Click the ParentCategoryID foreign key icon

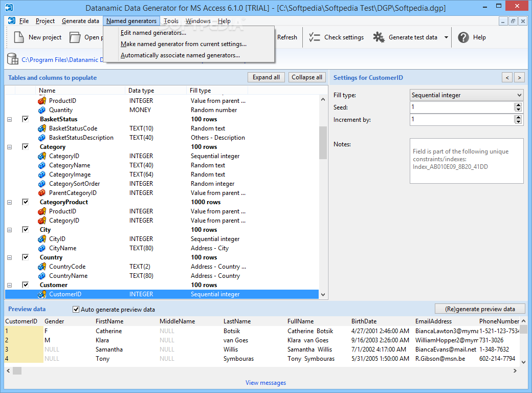pos(42,193)
